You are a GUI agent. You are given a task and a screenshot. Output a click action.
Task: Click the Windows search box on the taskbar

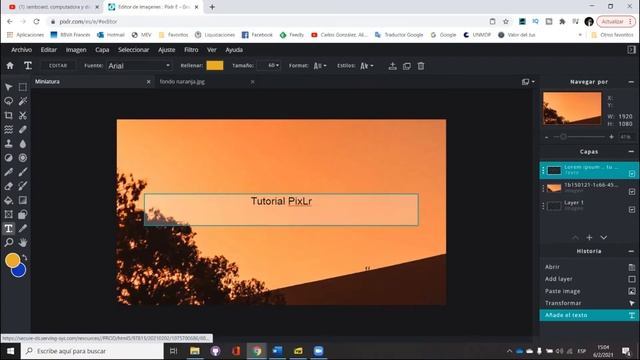pos(92,351)
